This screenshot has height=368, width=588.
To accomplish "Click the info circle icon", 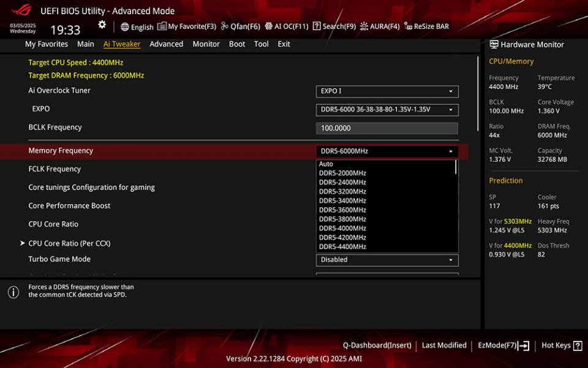I will [13, 292].
